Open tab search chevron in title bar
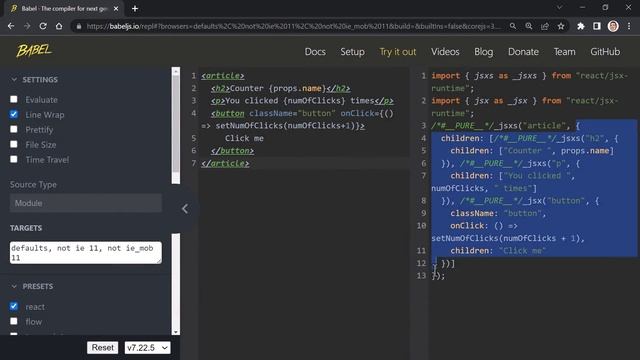This screenshot has height=360, width=640. click(560, 7)
